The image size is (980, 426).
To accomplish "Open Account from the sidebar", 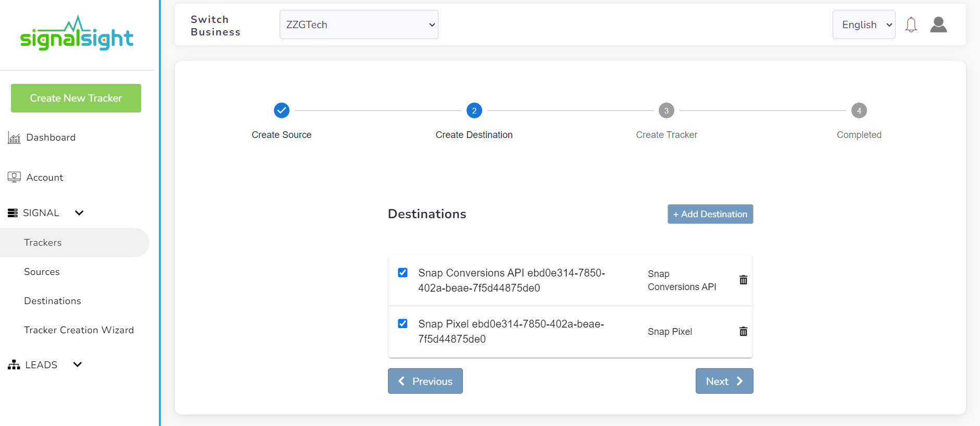I will [x=45, y=178].
